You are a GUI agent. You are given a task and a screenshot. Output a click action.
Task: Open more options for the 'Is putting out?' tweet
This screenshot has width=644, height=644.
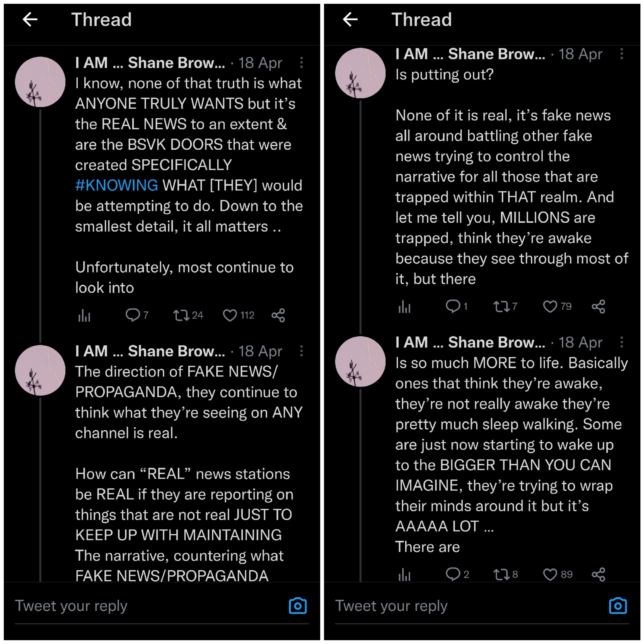[x=621, y=54]
